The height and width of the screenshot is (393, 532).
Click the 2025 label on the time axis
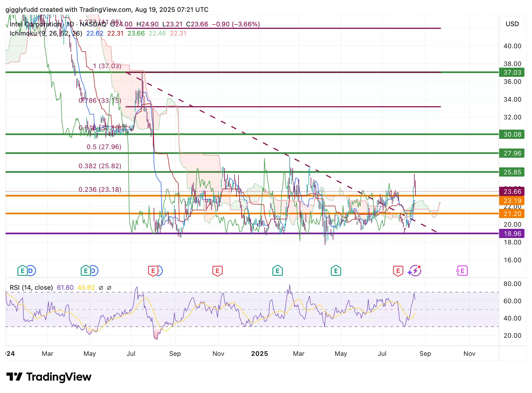[x=259, y=354]
